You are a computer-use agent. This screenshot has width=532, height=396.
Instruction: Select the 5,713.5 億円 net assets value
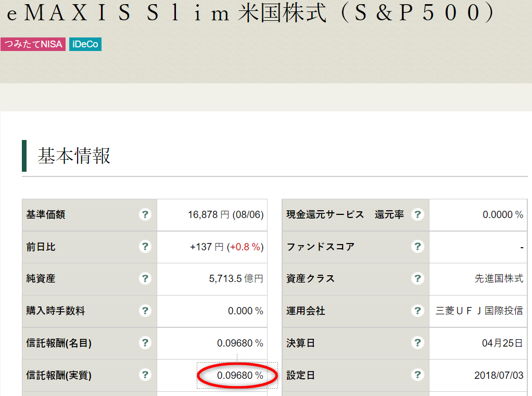(236, 279)
